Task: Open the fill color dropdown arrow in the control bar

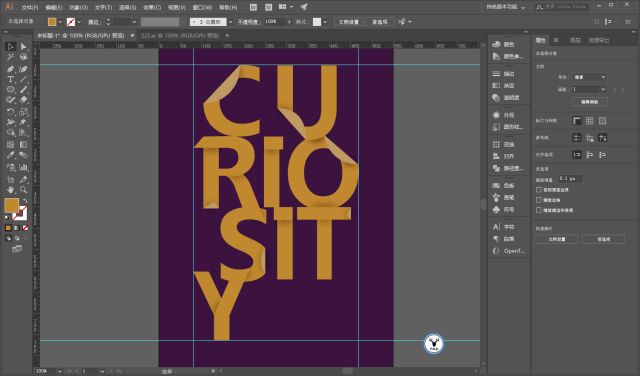Action: click(60, 22)
